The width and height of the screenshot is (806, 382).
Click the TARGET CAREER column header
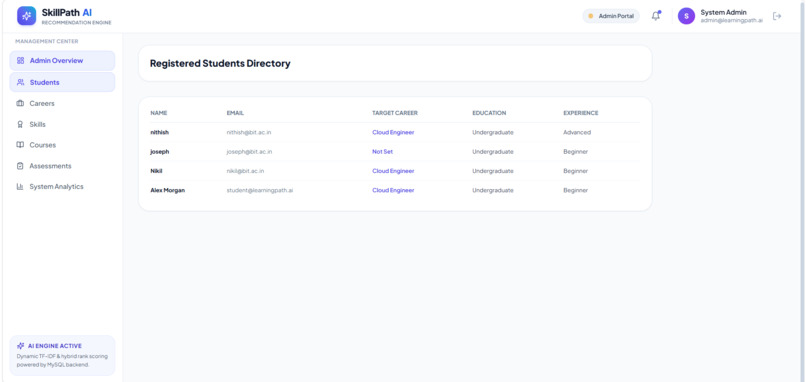pos(395,113)
